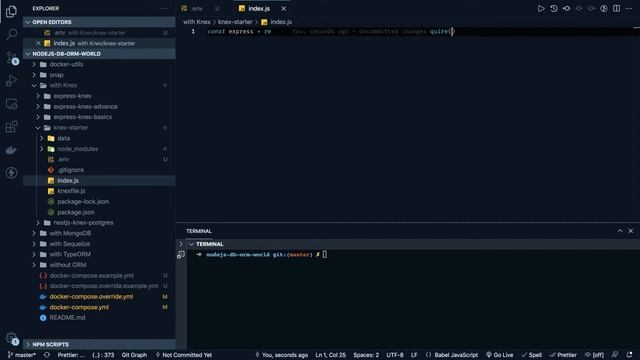Open the Search view in activity bar
Screen dimensions: 640x360
pyautogui.click(x=11, y=34)
